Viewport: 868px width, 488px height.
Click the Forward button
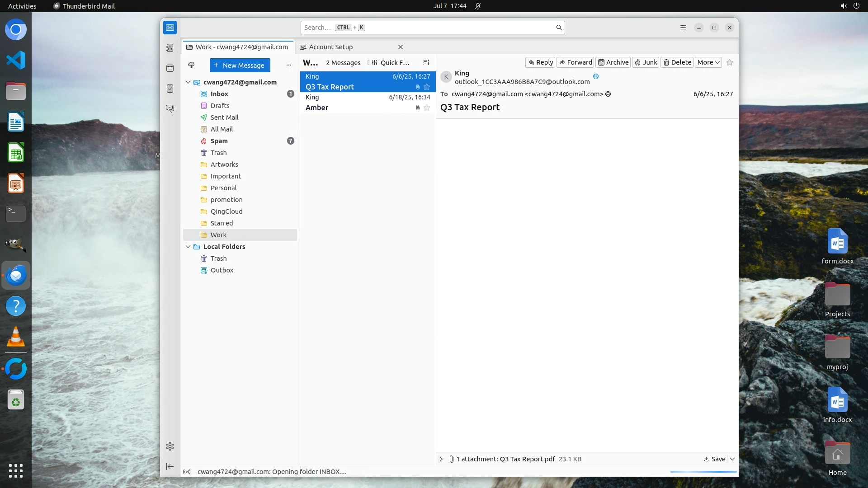click(x=575, y=62)
